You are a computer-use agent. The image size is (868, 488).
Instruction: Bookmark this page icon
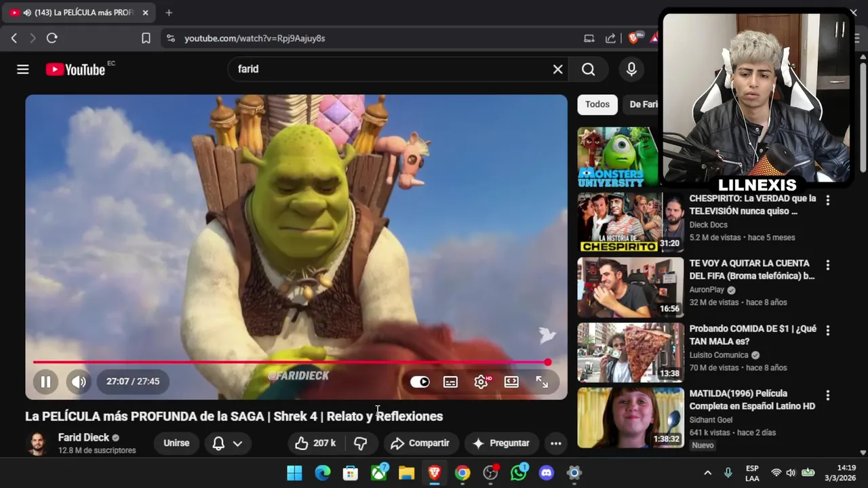pyautogui.click(x=146, y=39)
